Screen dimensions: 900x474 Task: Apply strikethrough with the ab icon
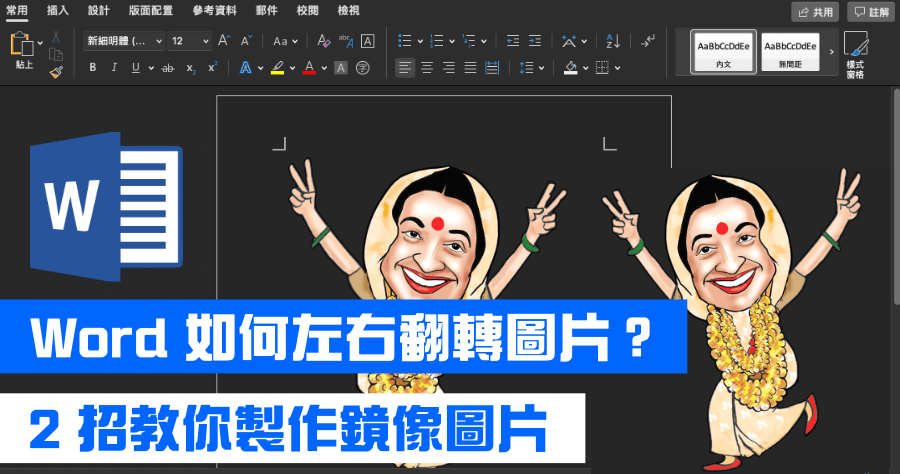[x=168, y=68]
